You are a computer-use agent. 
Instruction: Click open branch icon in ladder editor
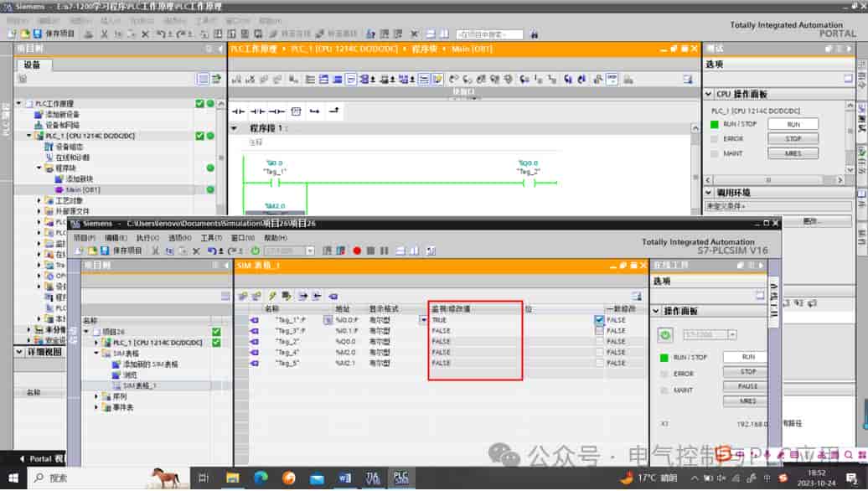tap(314, 111)
